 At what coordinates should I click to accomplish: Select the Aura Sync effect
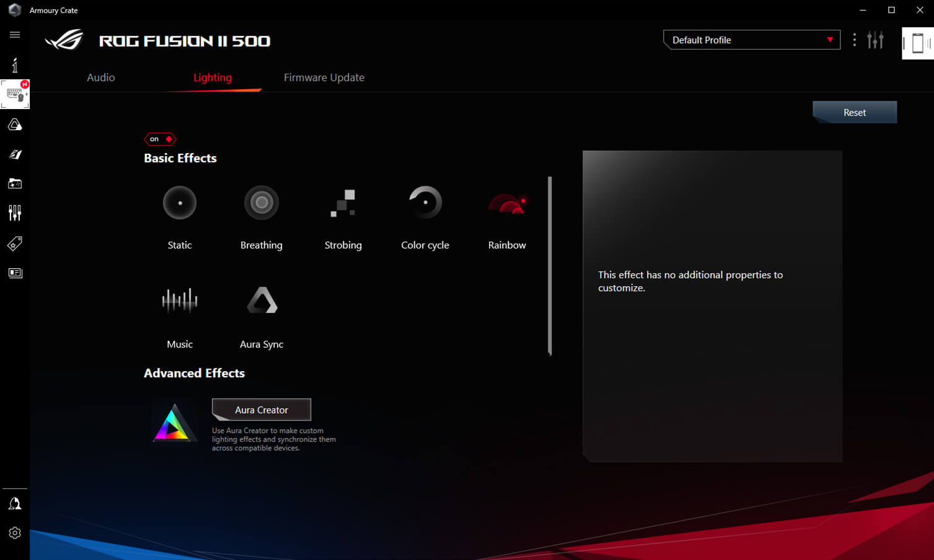coord(262,300)
